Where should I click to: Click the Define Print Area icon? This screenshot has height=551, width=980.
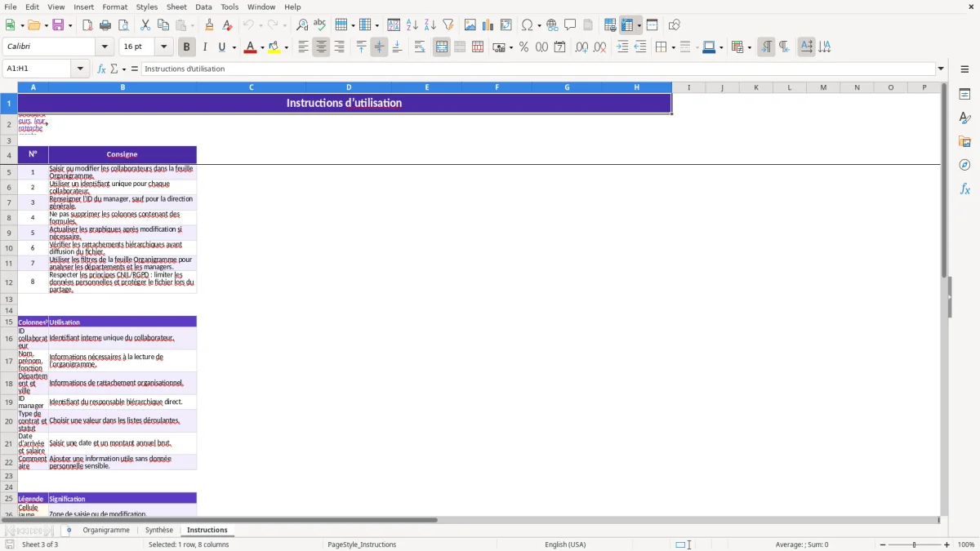(610, 25)
